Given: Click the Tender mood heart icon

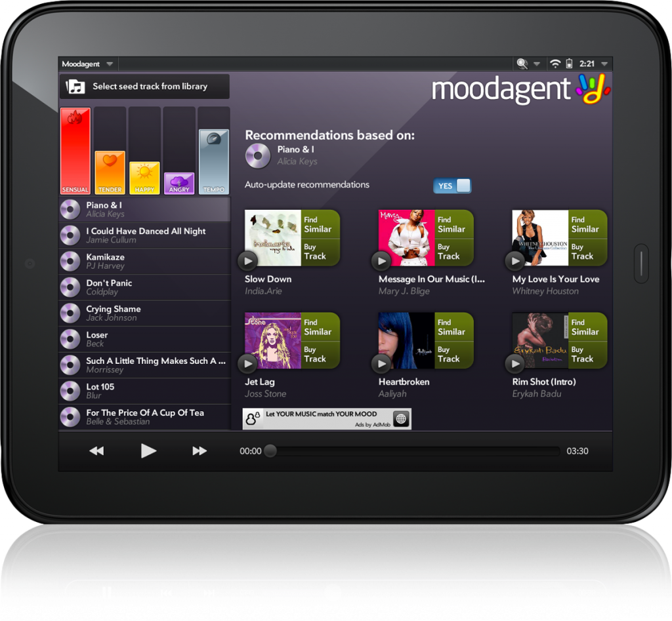Looking at the screenshot, I should click(x=110, y=161).
